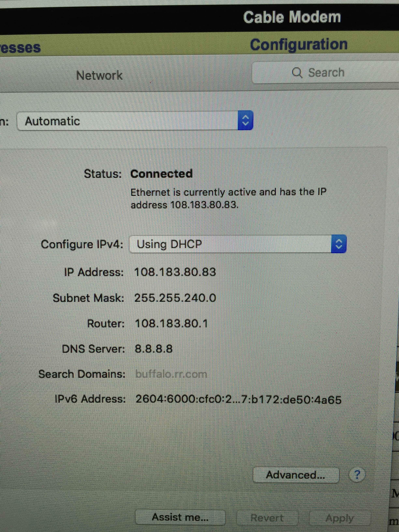Open the help question mark button
This screenshot has height=532, width=399.
click(357, 474)
